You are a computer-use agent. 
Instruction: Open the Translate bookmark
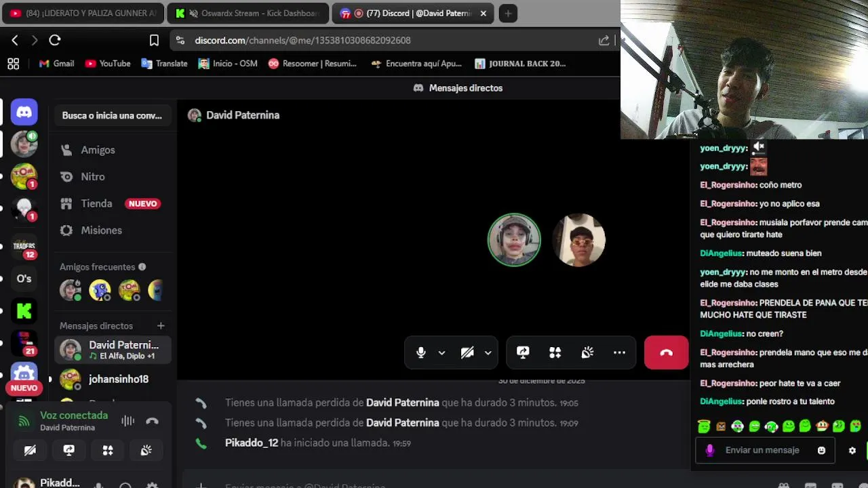coord(164,64)
